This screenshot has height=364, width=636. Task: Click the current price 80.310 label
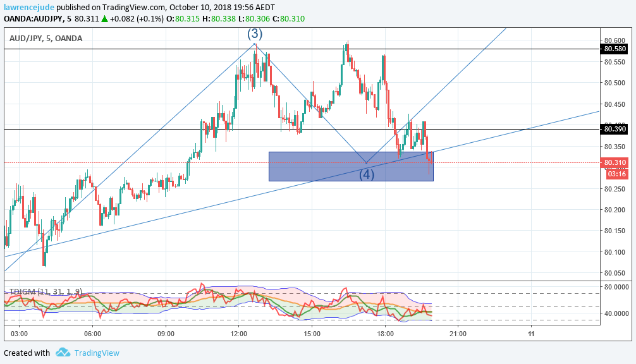(615, 162)
